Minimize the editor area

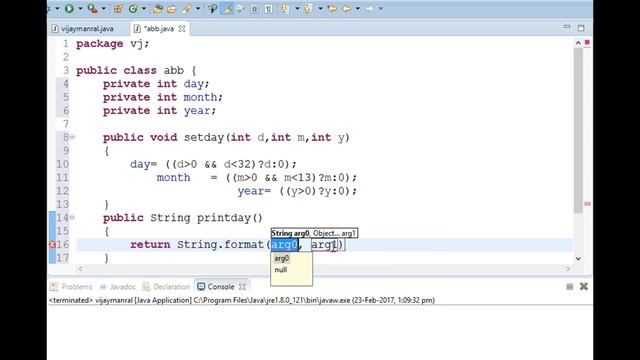567,27
